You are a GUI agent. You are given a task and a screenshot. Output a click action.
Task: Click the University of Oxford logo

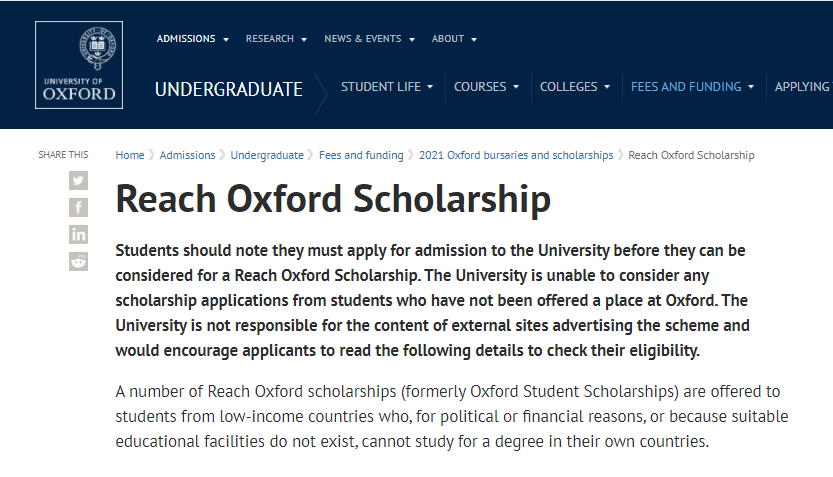coord(79,65)
